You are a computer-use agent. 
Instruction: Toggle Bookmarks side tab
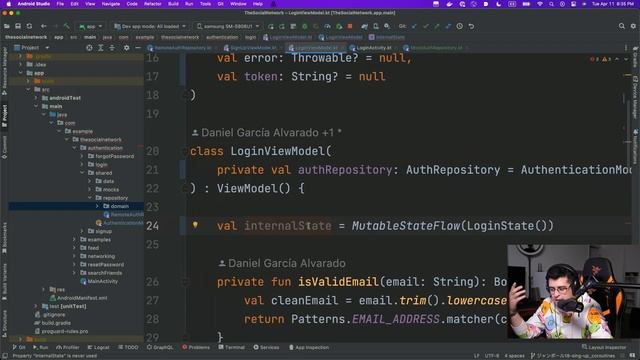pyautogui.click(x=4, y=238)
